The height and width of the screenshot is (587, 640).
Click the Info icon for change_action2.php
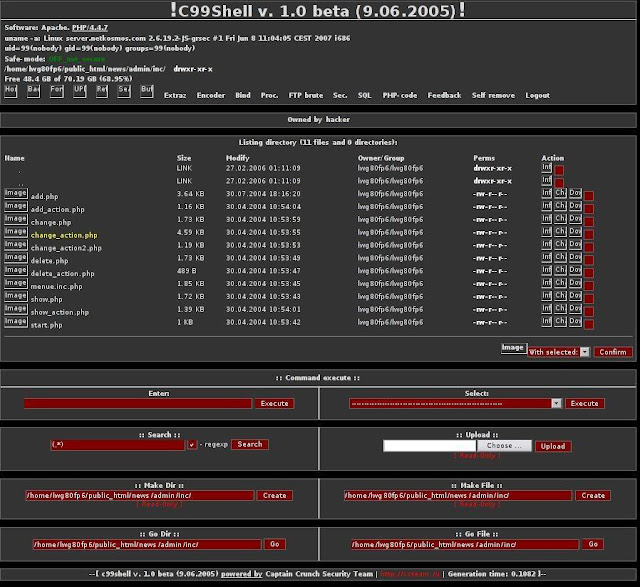547,245
